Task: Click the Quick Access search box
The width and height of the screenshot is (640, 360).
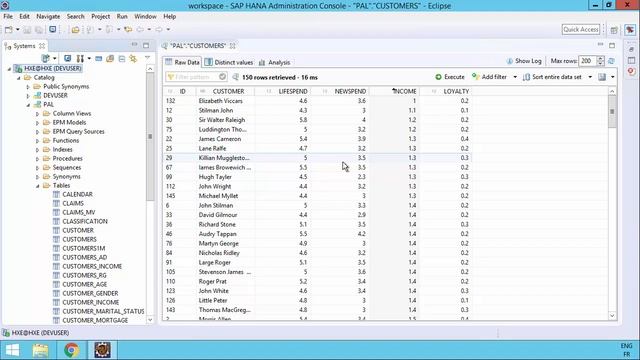Action: coord(580,29)
